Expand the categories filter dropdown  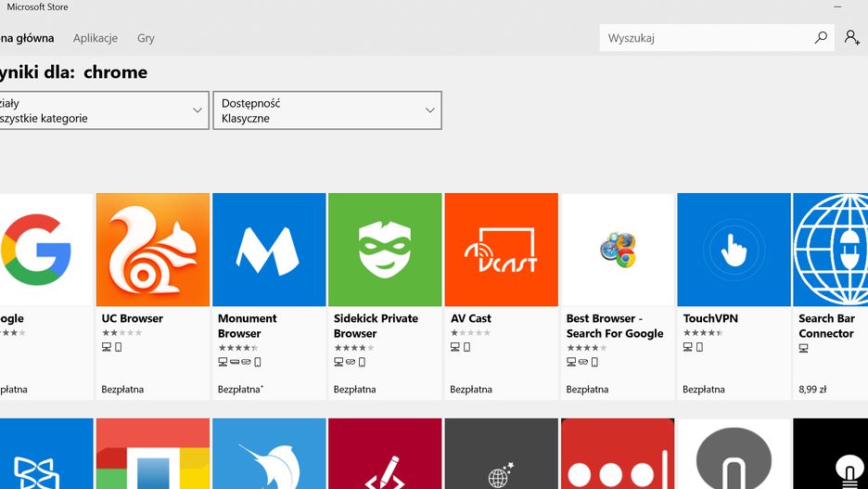tap(104, 110)
